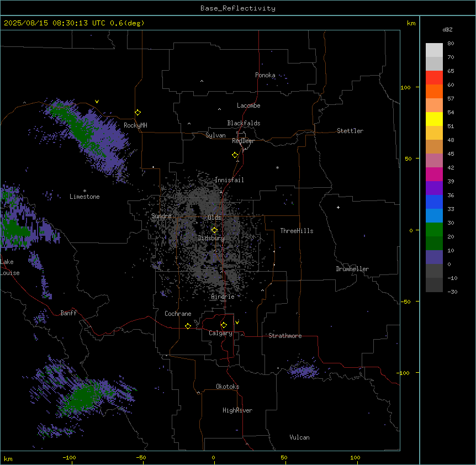Select the Okotoks label
The image size is (476, 465).
tap(228, 387)
